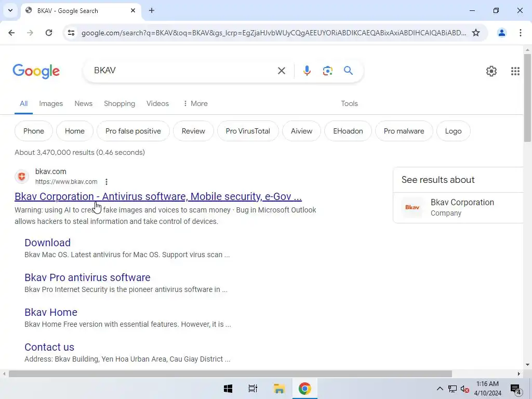Select the Pro false positive chip
This screenshot has width=532, height=399.
click(x=133, y=131)
